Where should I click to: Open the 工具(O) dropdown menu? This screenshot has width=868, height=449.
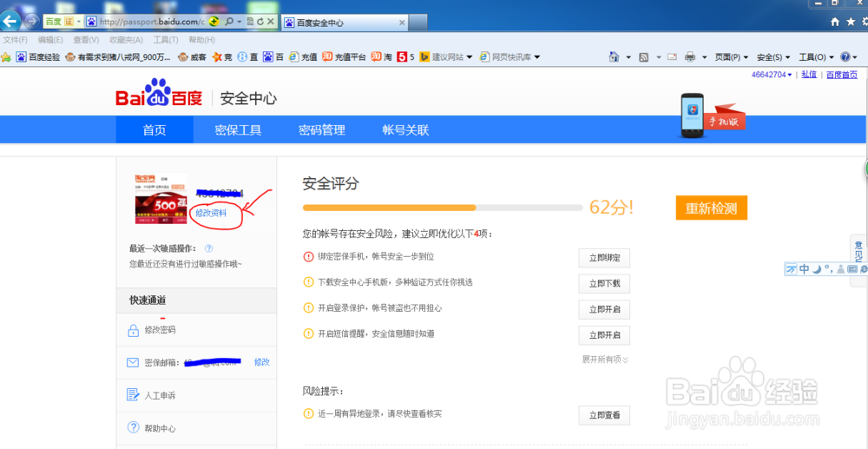tap(816, 57)
